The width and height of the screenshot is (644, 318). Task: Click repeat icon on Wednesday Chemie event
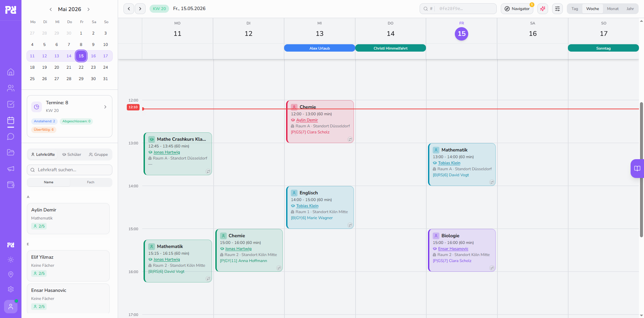coord(350,139)
